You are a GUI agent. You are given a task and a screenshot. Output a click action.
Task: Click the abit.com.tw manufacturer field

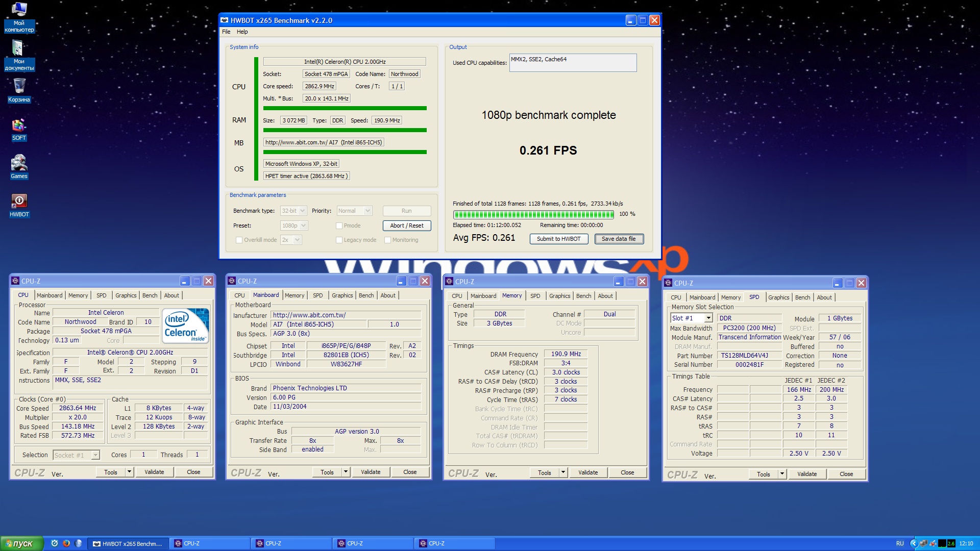click(346, 315)
